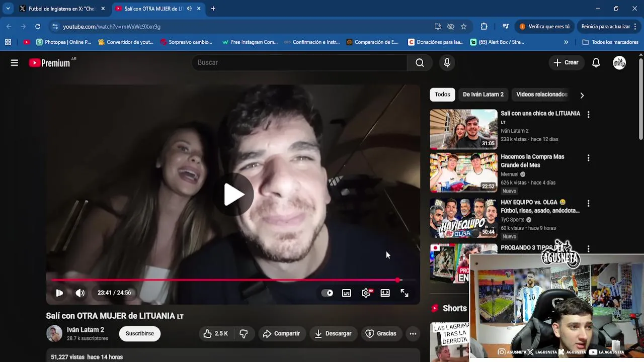Open the Todos los marcadores folder
The width and height of the screenshot is (644, 362).
610,42
